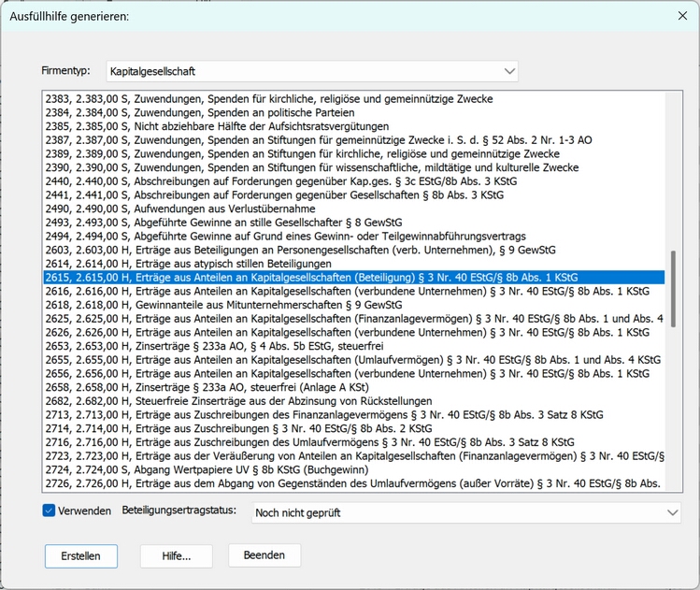Select entry 2614 atypisch stillen Beteiligungen
This screenshot has width=700, height=590.
pos(354,264)
